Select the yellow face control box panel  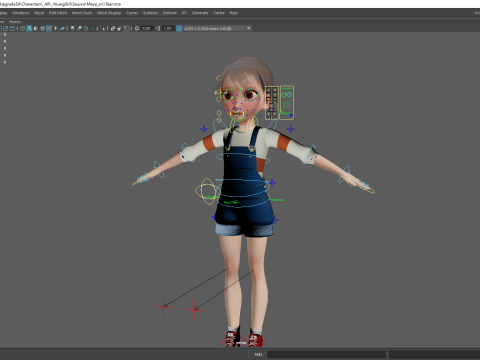(272, 103)
